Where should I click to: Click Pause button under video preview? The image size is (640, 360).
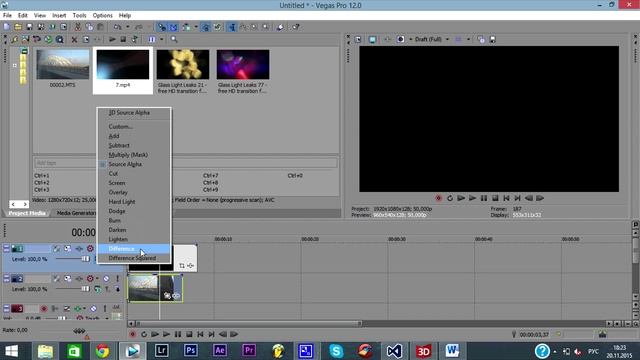point(484,198)
